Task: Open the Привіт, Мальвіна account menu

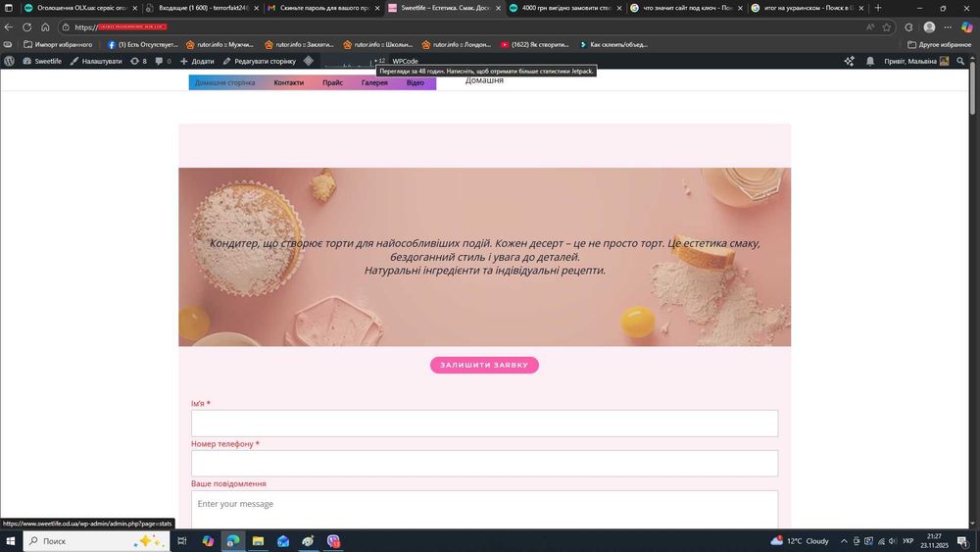Action: [x=916, y=61]
